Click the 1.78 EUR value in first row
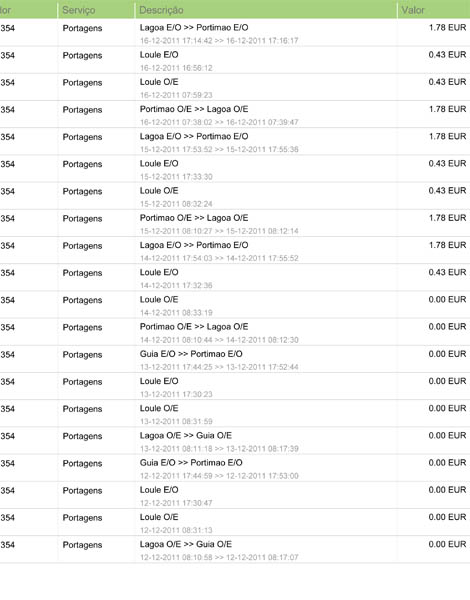 447,28
